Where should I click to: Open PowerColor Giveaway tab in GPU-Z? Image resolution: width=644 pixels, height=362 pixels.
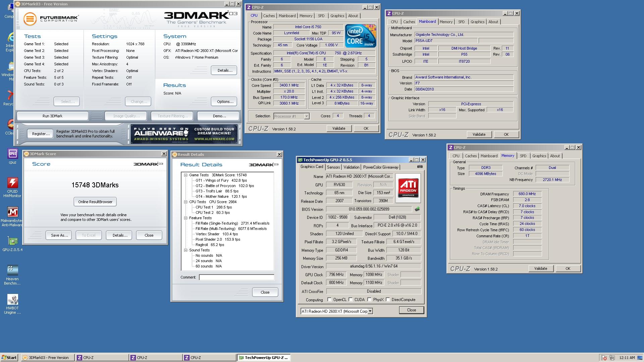[381, 167]
